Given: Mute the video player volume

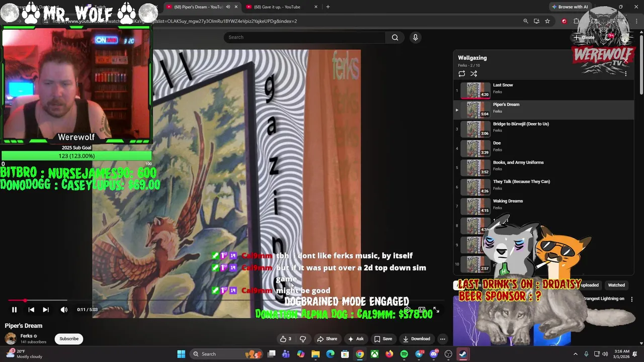Looking at the screenshot, I should 64,310.
